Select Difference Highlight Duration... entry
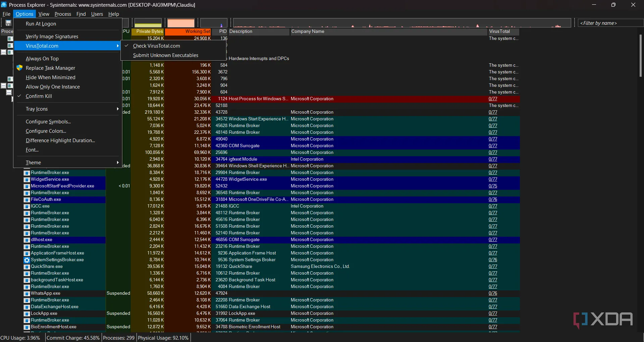Image resolution: width=644 pixels, height=342 pixels. tap(67, 140)
